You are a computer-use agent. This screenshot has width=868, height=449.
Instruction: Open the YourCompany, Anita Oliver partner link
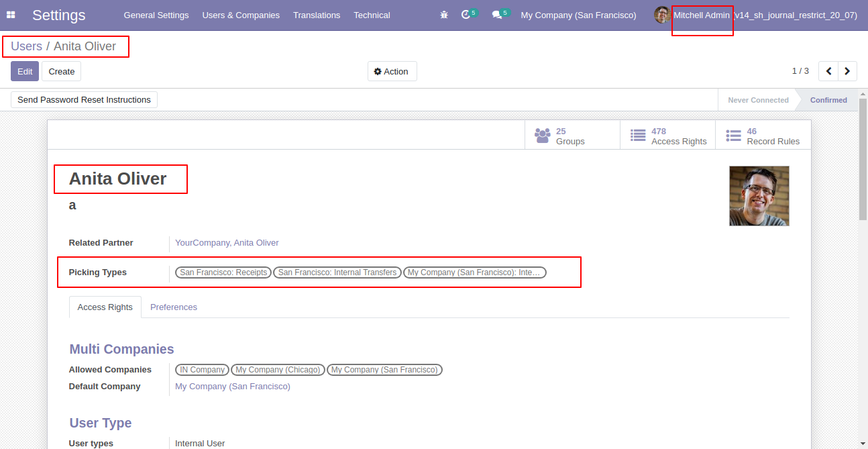227,243
